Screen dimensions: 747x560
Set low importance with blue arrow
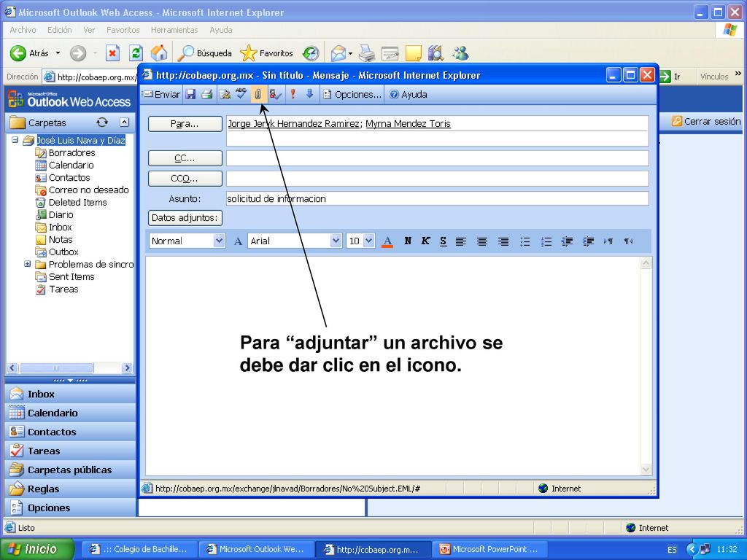pos(309,94)
